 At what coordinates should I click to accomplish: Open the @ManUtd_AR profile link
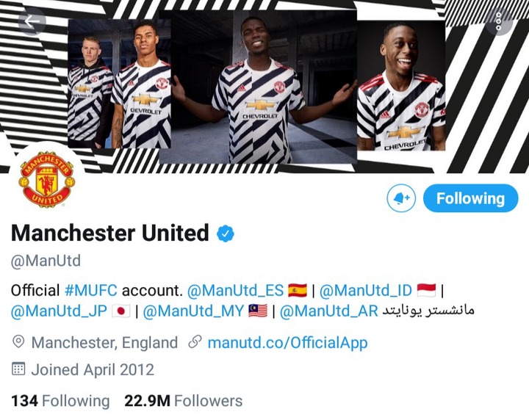tap(329, 311)
